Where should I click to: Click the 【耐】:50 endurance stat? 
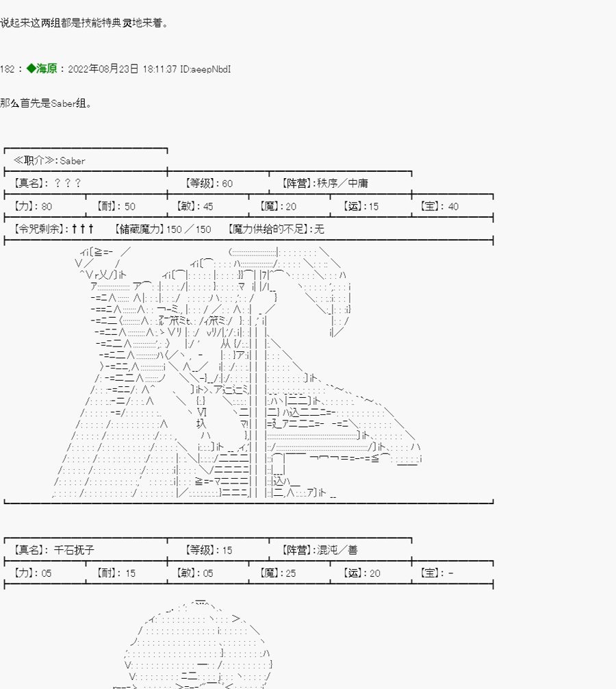pos(116,206)
